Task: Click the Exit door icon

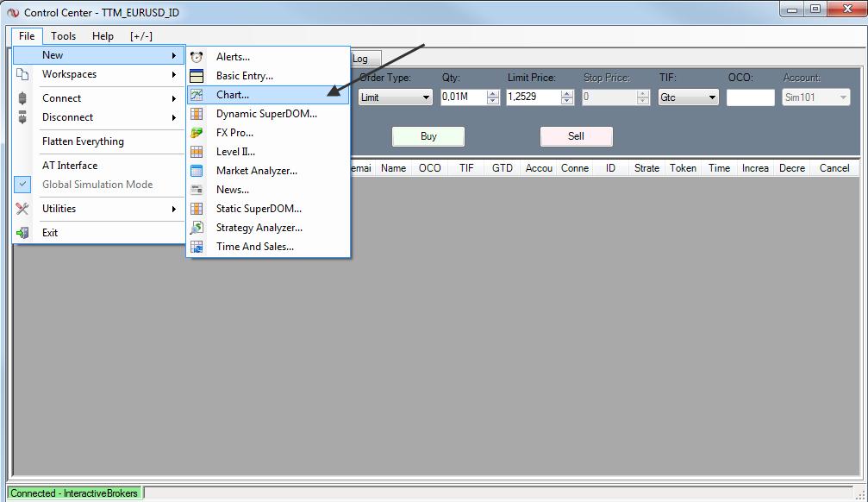Action: (x=22, y=233)
